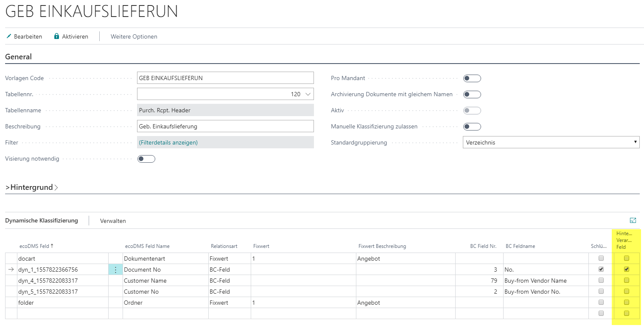Toggle Pro Mandant switch
Image resolution: width=644 pixels, height=328 pixels.
472,78
